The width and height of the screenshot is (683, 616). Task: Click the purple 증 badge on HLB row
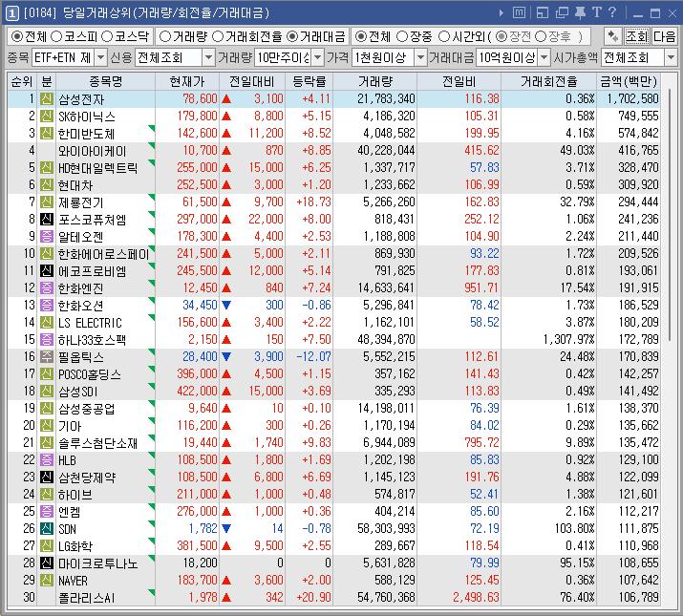point(47,459)
